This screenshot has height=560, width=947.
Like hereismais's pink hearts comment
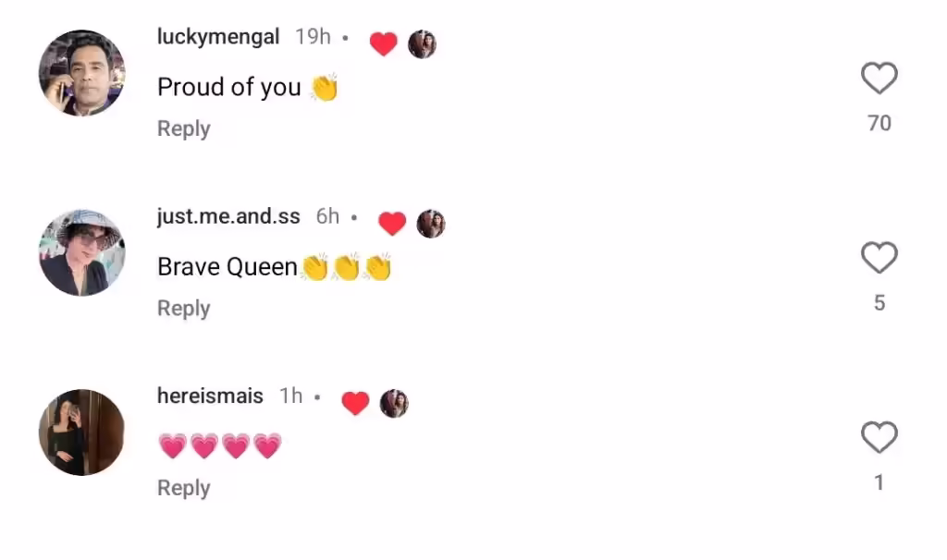click(879, 437)
